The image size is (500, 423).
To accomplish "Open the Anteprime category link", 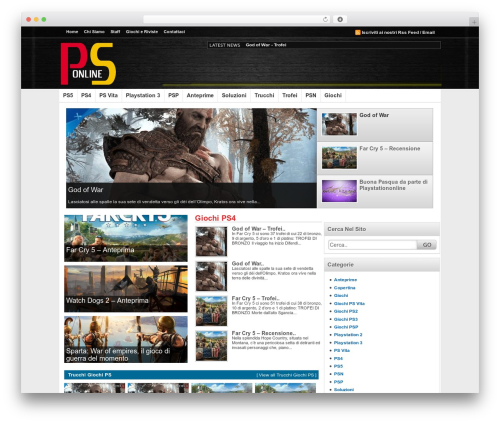I will click(x=345, y=280).
